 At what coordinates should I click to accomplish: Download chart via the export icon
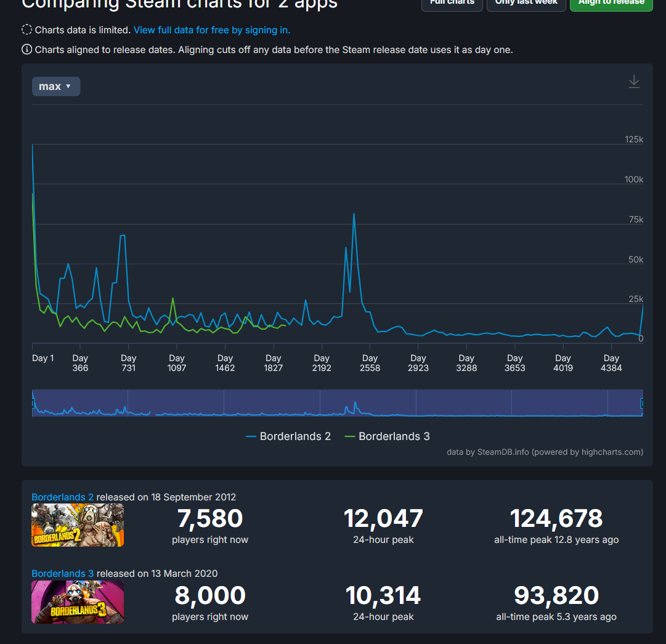tap(634, 81)
